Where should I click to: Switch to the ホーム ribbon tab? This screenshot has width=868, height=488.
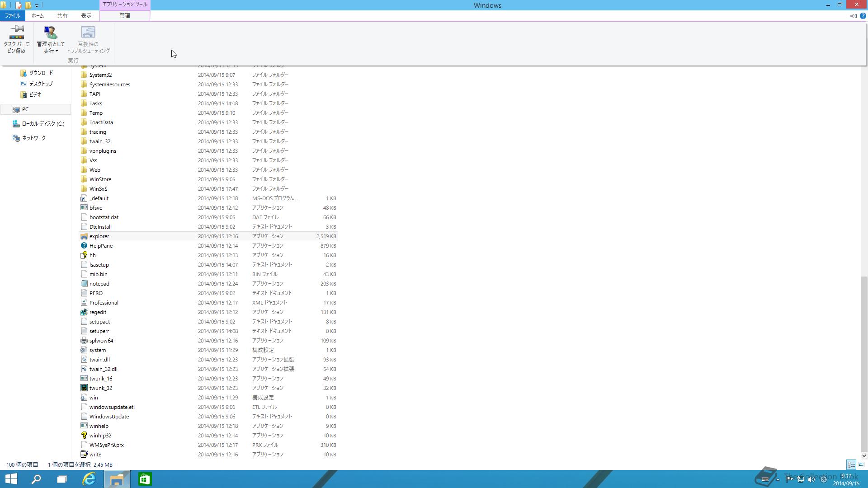[38, 15]
